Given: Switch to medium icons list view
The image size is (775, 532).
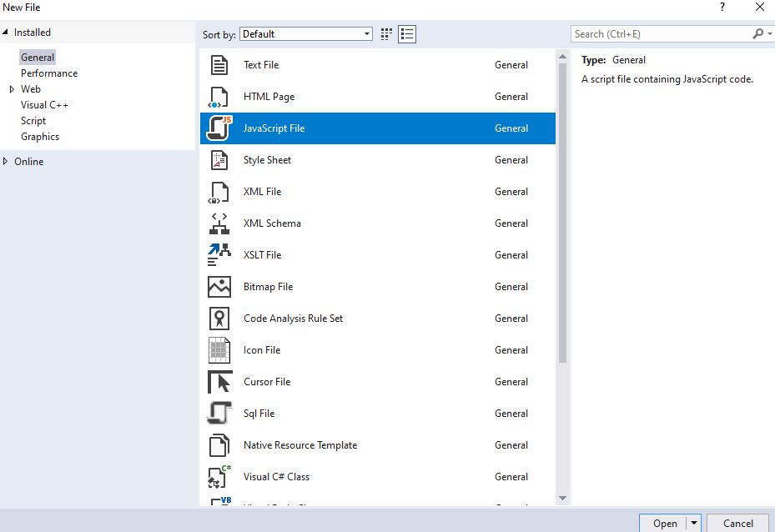Looking at the screenshot, I should [407, 34].
